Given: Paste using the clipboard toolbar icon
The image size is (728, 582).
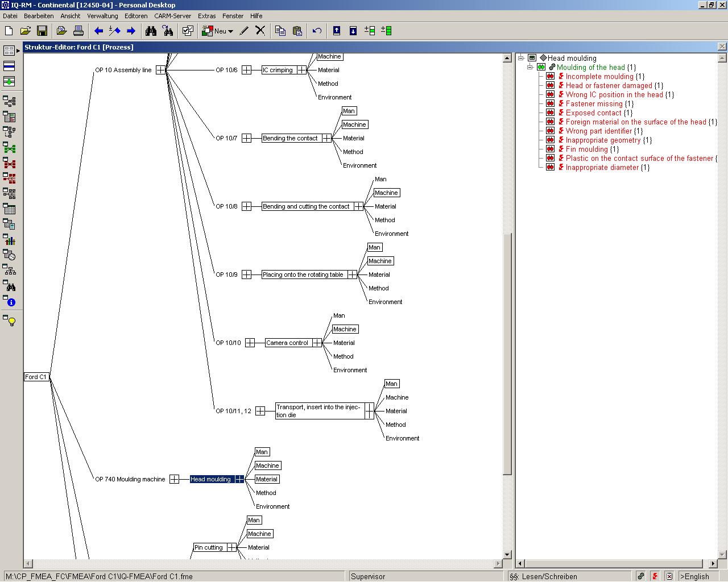Looking at the screenshot, I should [297, 31].
